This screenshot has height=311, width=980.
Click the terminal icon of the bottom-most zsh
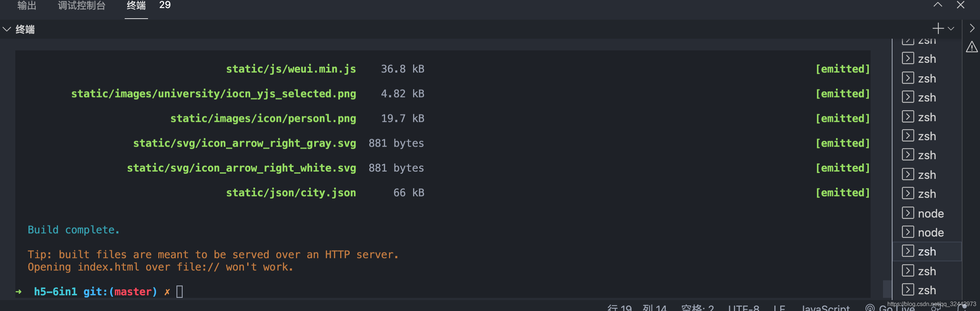tap(908, 290)
